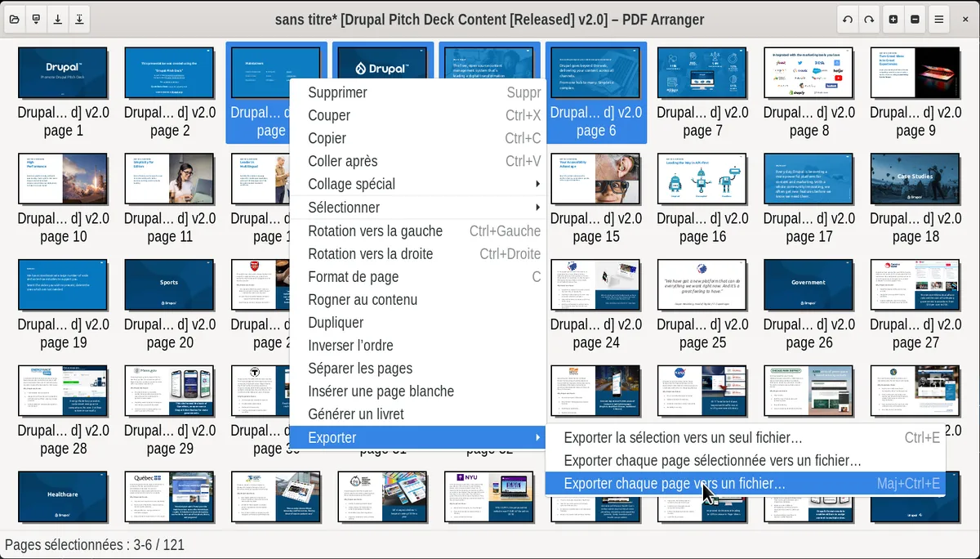The width and height of the screenshot is (980, 559).
Task: Click the Drupal… d] v2.0 page 27 label
Action: pyautogui.click(x=915, y=333)
